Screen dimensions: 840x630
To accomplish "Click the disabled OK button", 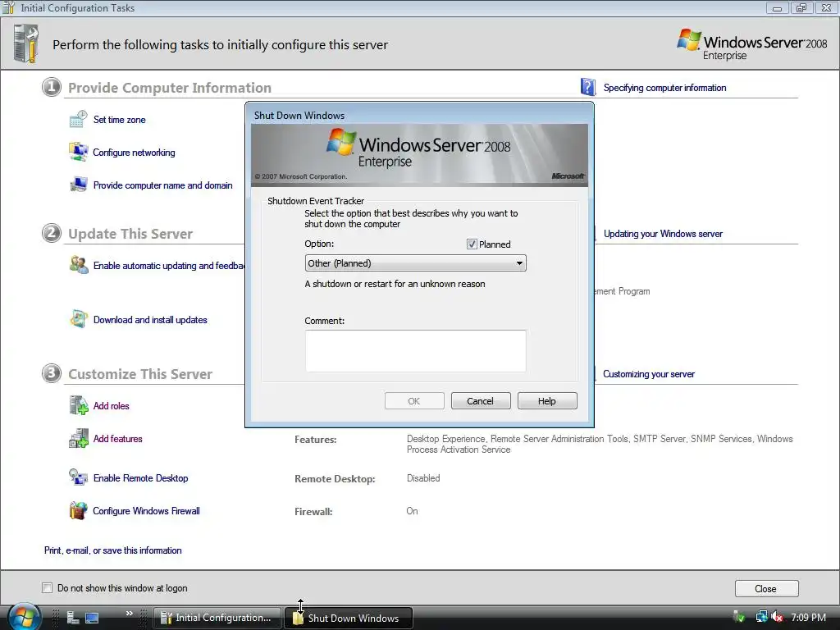I will pos(414,400).
